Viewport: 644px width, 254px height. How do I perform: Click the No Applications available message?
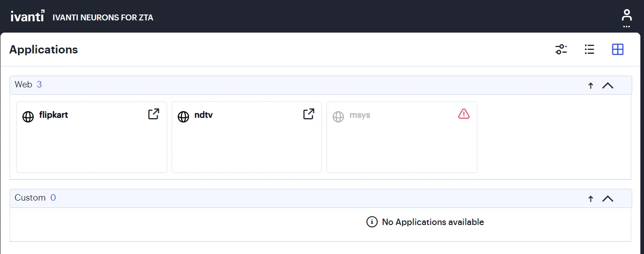pos(433,222)
